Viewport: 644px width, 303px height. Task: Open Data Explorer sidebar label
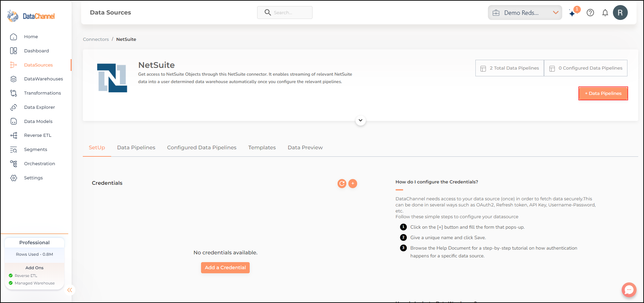40,107
